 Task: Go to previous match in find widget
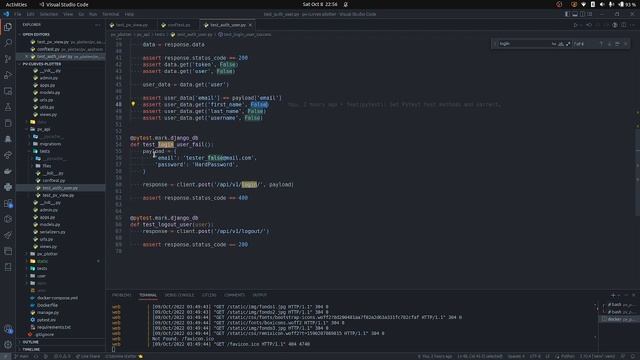click(x=601, y=44)
